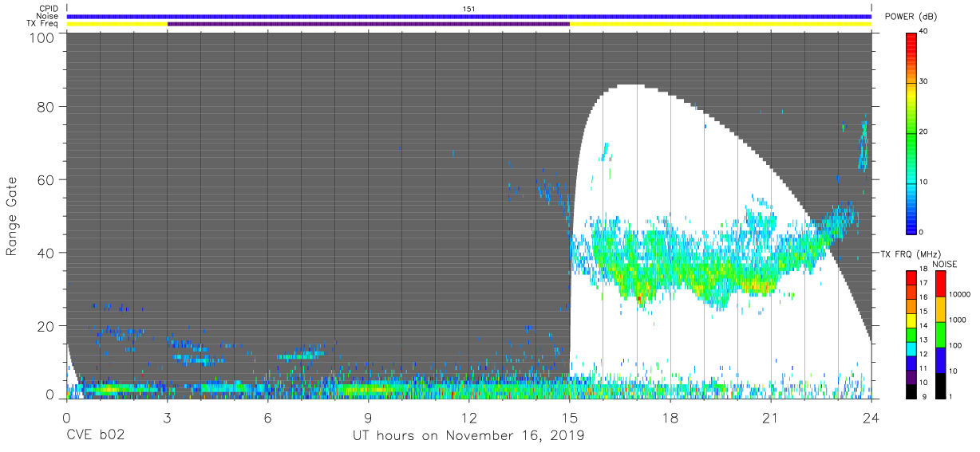Click y-axis tick label '100'

pos(41,37)
